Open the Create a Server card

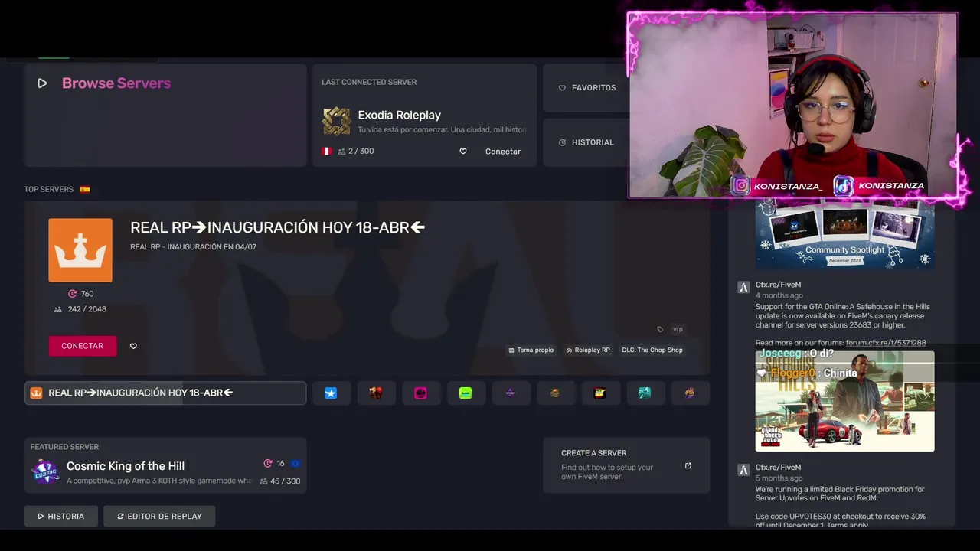pyautogui.click(x=626, y=465)
